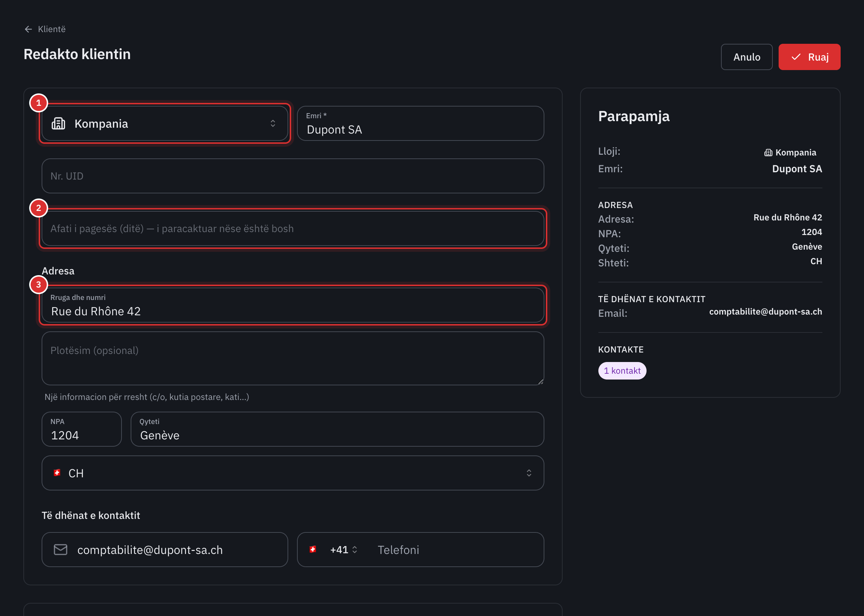Open the Kompania client type dropdown
Screen dimensions: 864x616
pos(165,124)
